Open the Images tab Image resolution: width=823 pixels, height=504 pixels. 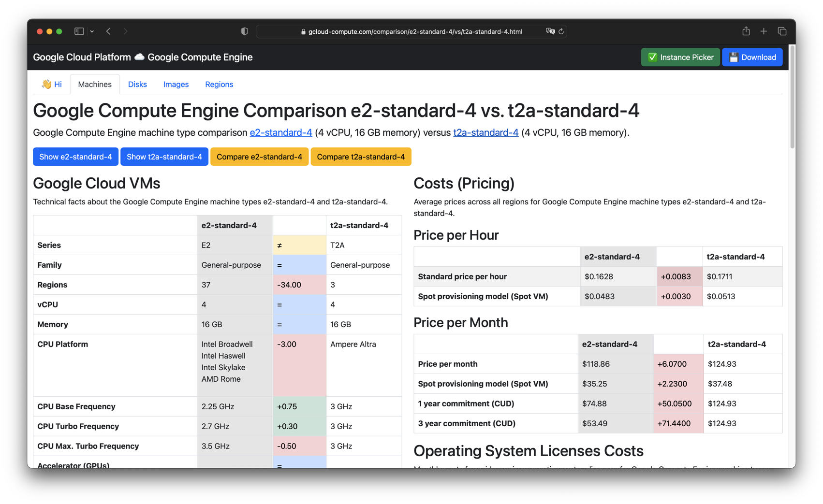[176, 84]
